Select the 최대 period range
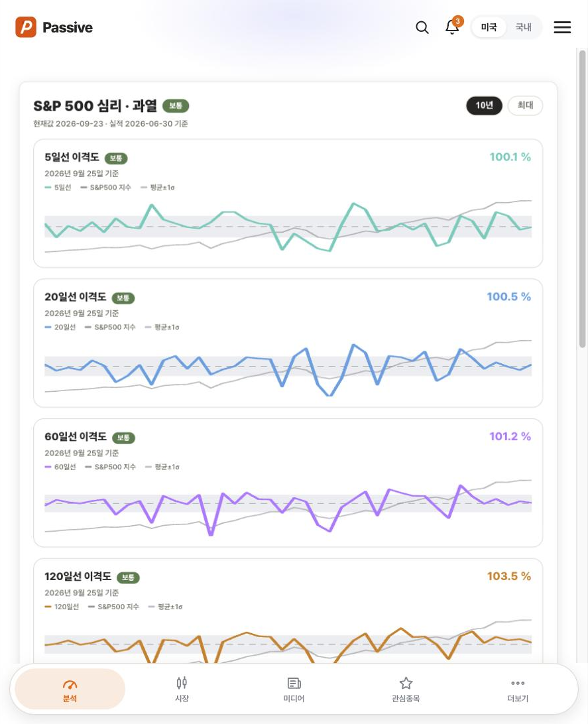This screenshot has width=588, height=724. click(x=525, y=105)
